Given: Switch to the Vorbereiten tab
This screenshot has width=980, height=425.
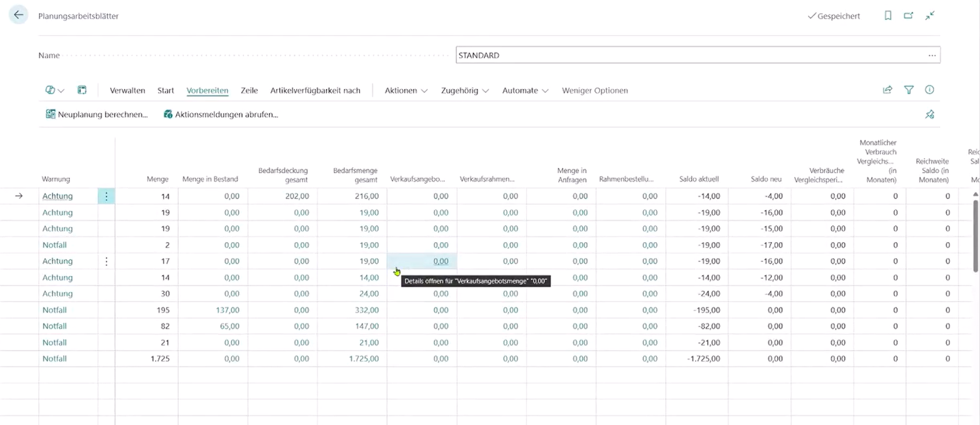Looking at the screenshot, I should click(207, 90).
